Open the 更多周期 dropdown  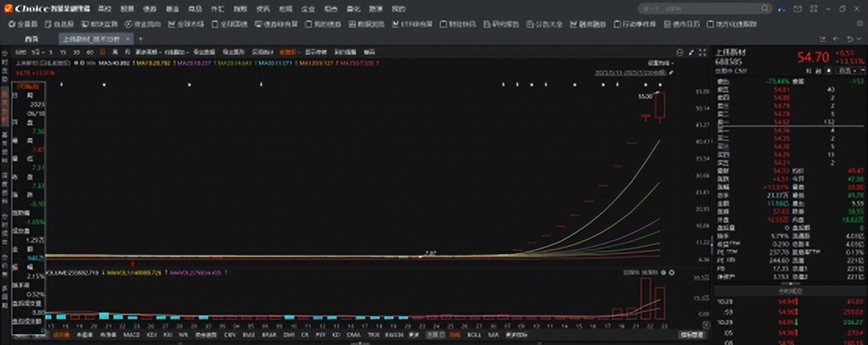point(148,52)
